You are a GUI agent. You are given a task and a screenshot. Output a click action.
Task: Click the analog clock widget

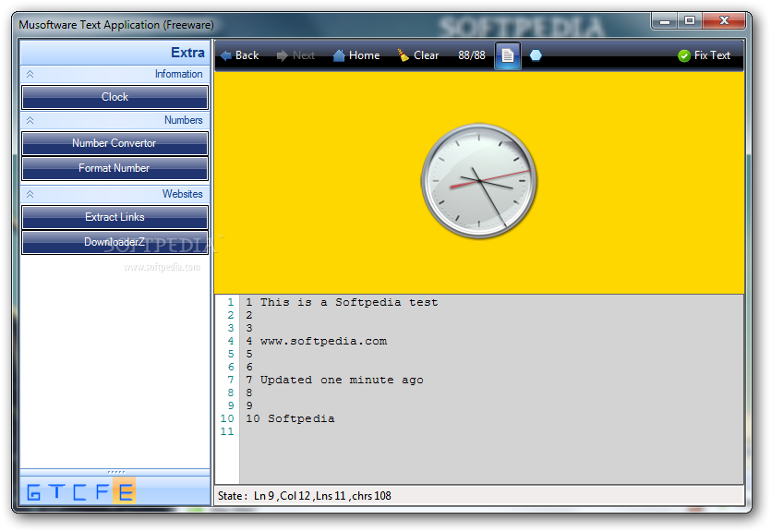click(x=479, y=181)
